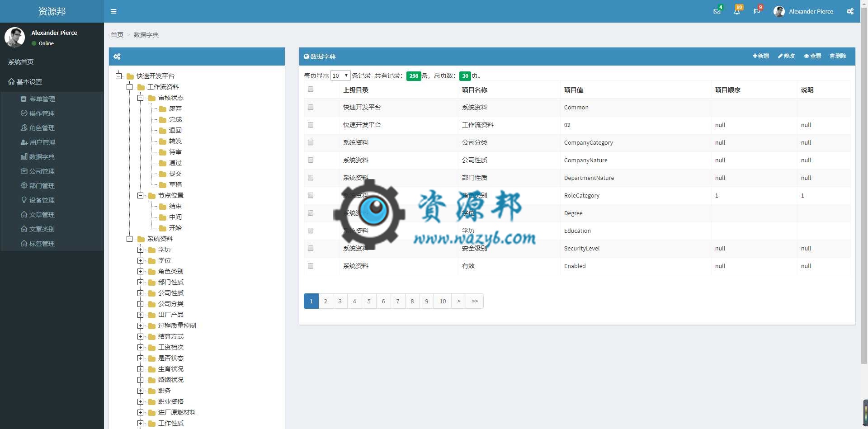Check the SecurityLevel row checkbox
The width and height of the screenshot is (868, 429).
tap(311, 248)
